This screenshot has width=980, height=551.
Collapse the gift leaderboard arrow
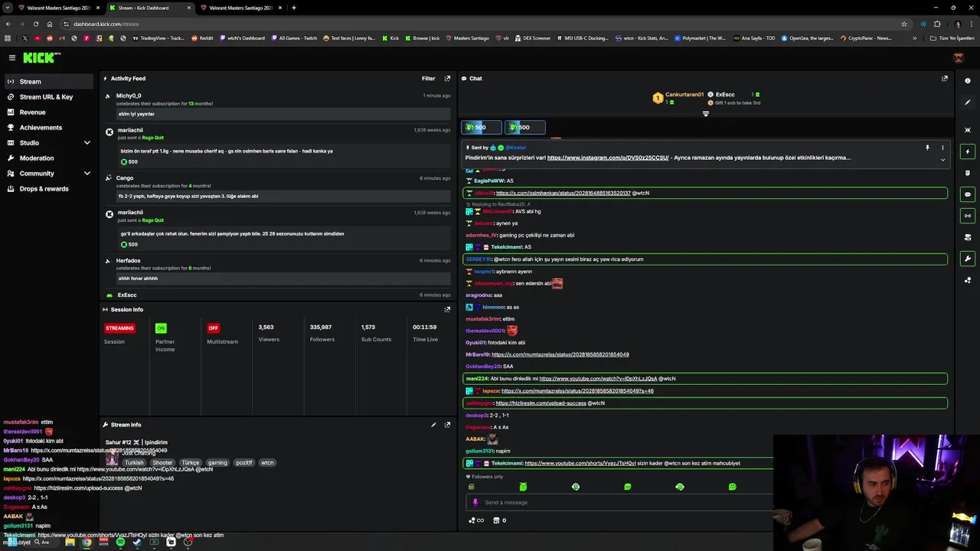tap(706, 114)
